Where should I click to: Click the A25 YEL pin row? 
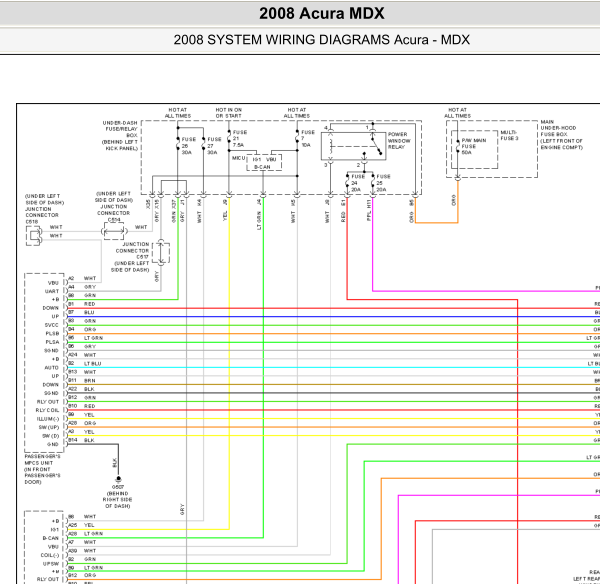(81, 525)
